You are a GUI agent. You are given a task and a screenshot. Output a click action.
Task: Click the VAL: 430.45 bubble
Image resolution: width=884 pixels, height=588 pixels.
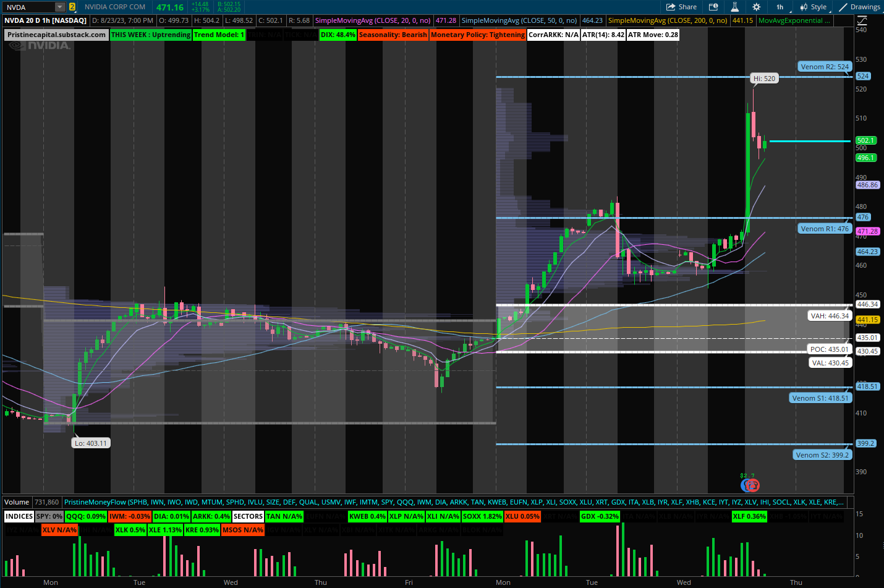click(830, 363)
